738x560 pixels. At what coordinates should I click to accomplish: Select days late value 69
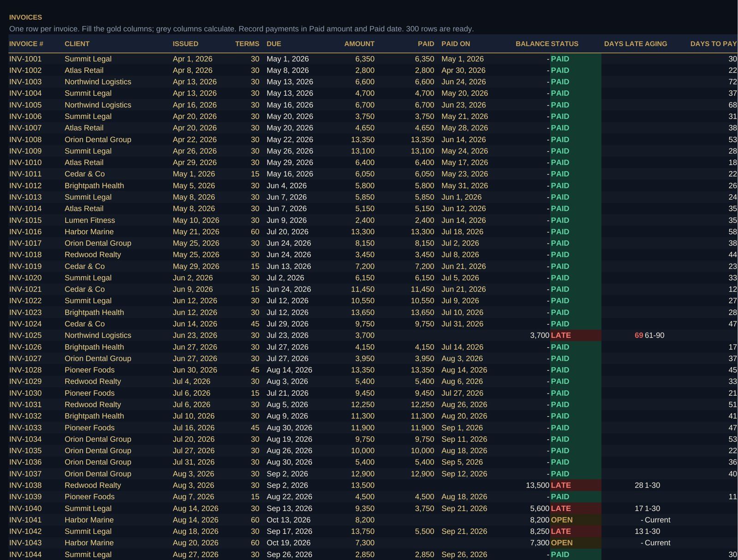coord(639,335)
